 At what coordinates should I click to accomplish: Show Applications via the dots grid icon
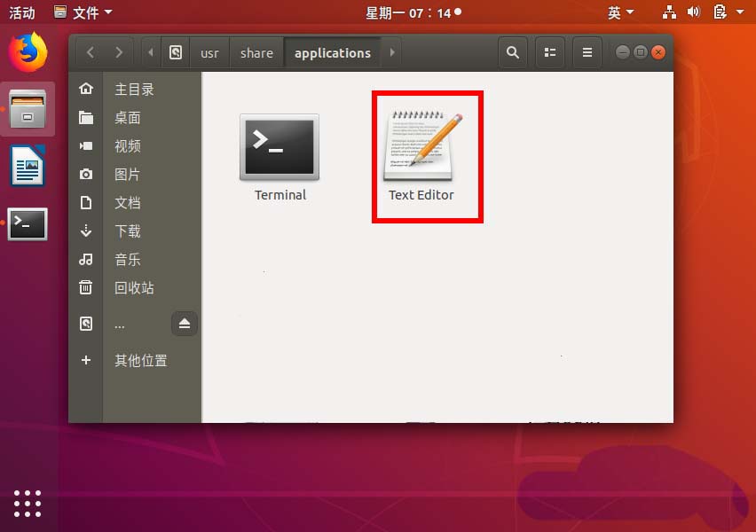point(28,503)
